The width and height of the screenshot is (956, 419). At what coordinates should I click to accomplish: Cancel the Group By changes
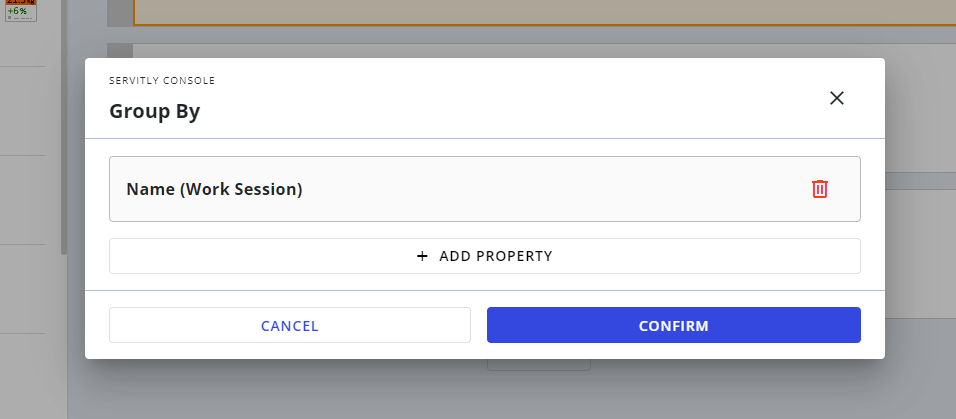[x=290, y=325]
